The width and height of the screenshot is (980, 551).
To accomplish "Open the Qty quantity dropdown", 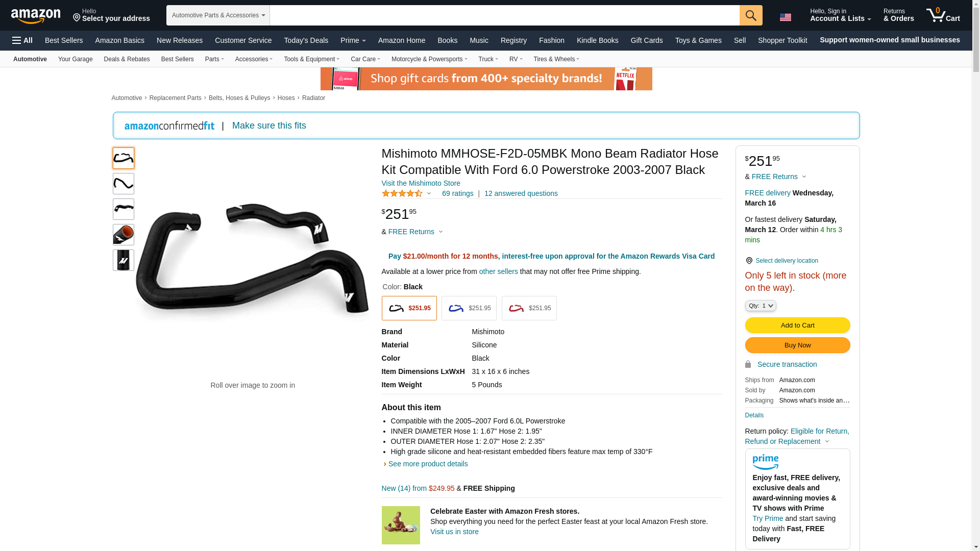I will pyautogui.click(x=761, y=306).
